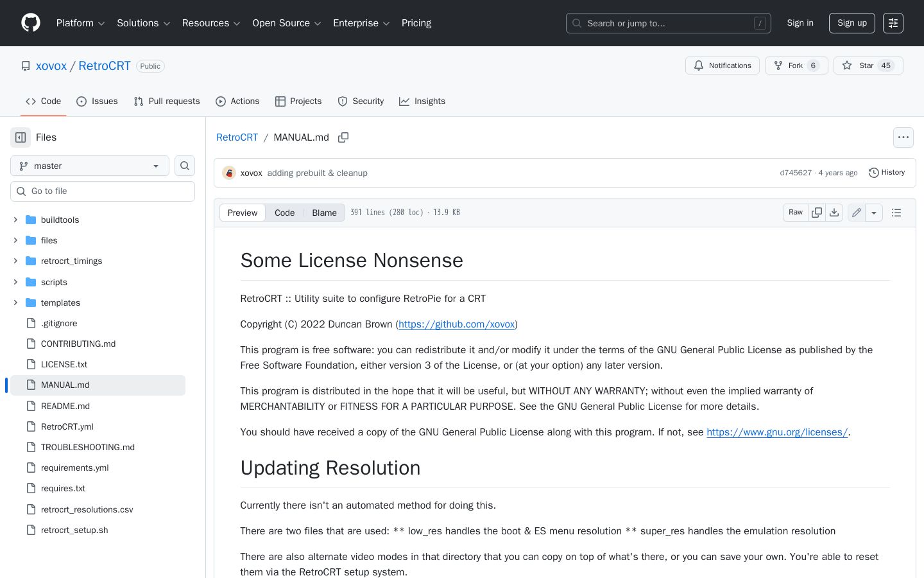Image resolution: width=924 pixels, height=578 pixels.
Task: Open the document outline list icon
Action: pos(896,213)
